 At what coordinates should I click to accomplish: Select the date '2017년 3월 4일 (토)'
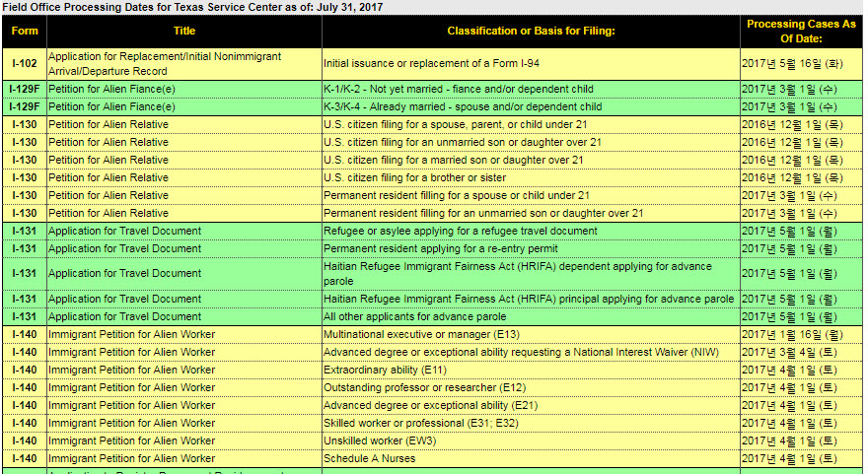pos(789,352)
